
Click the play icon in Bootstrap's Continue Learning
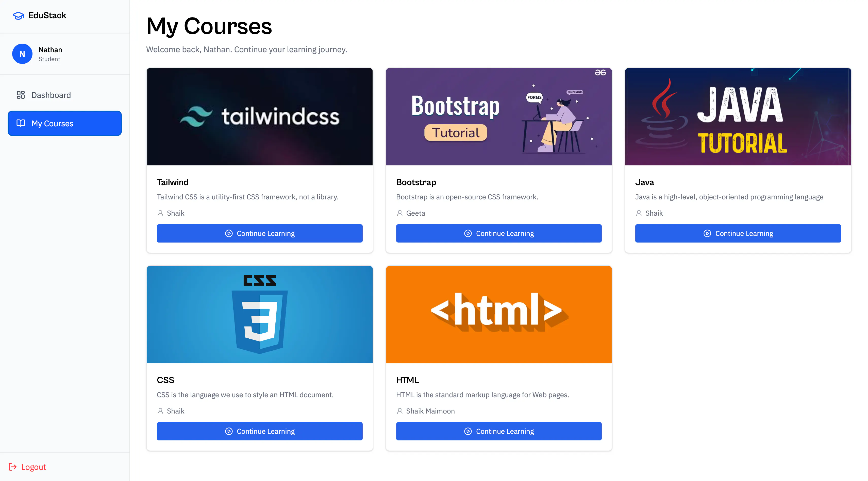click(x=468, y=233)
